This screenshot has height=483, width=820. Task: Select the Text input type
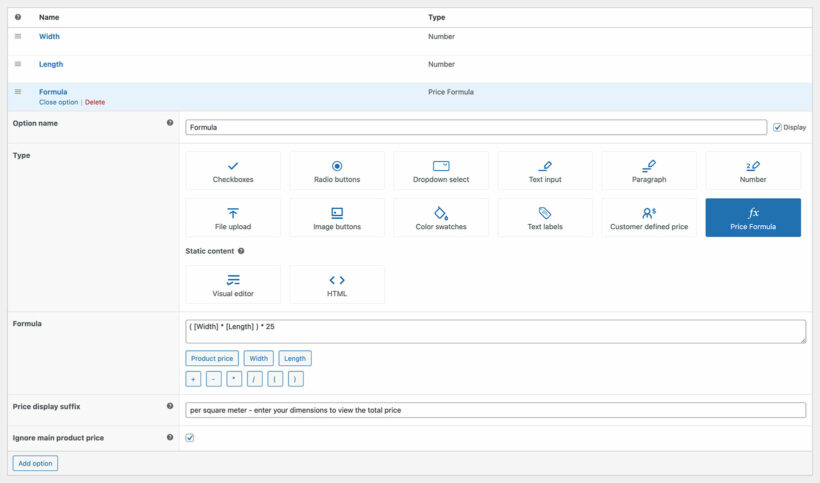pos(545,171)
